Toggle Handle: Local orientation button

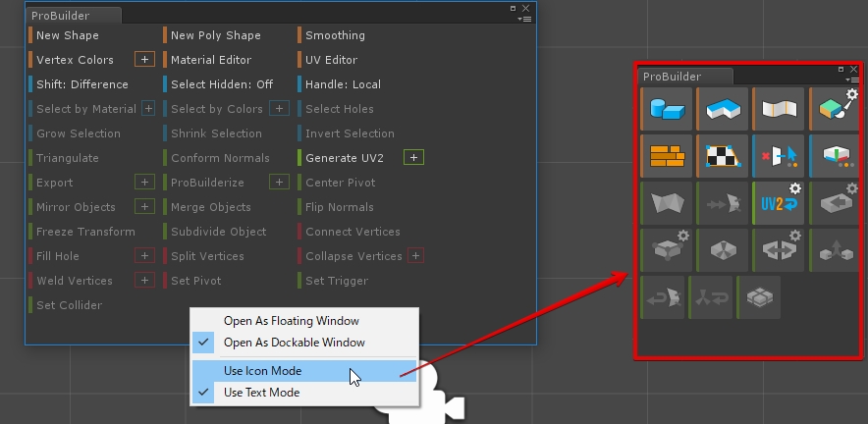(x=343, y=84)
